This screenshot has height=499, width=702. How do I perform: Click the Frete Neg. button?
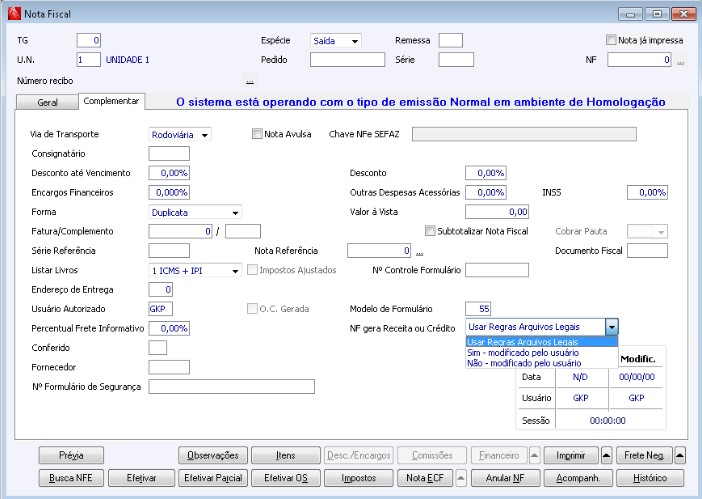tap(644, 456)
